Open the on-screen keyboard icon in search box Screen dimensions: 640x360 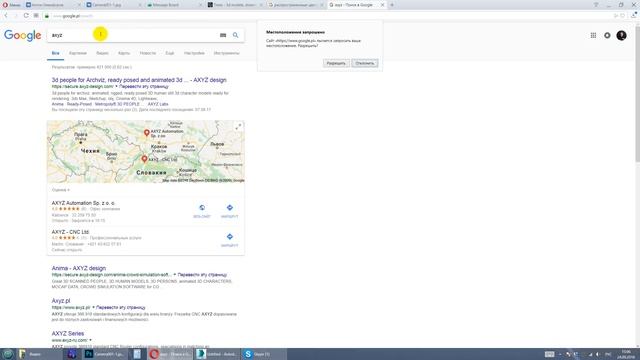point(223,35)
